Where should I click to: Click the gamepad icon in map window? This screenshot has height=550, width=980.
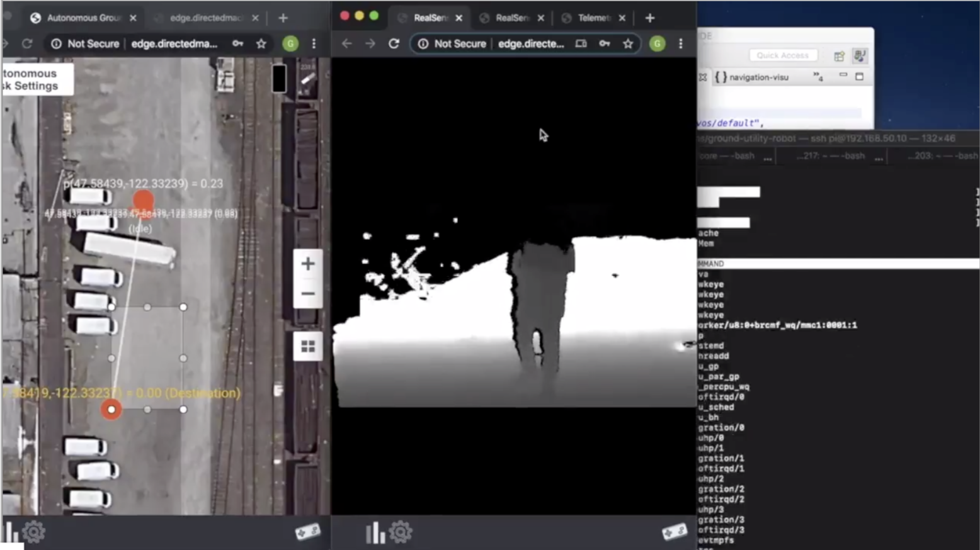point(307,532)
